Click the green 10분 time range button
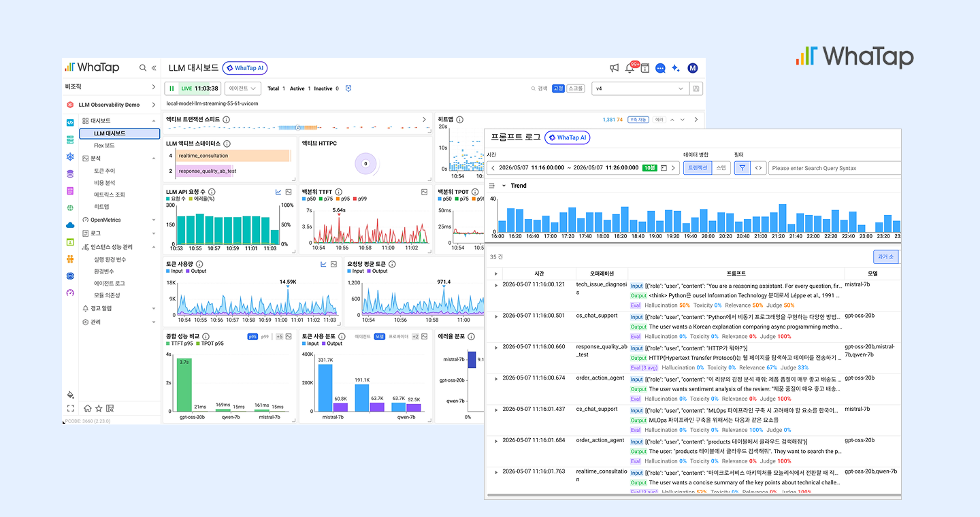980x517 pixels. point(649,168)
